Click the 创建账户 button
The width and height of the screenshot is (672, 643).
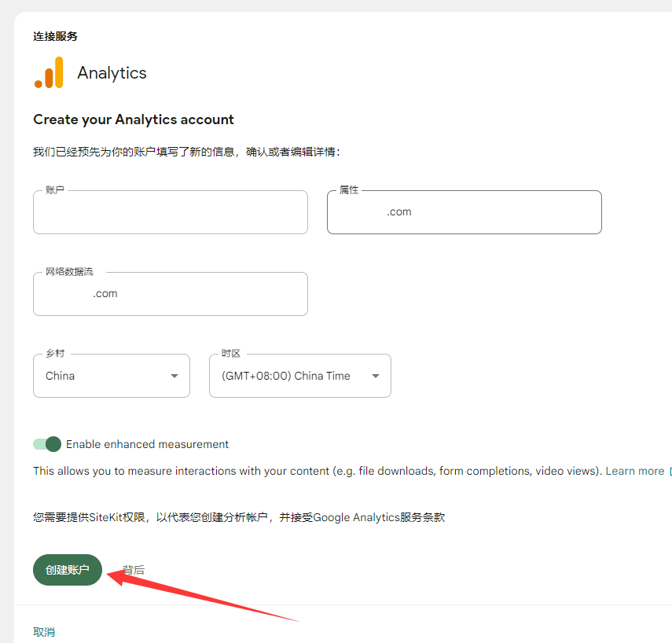68,570
